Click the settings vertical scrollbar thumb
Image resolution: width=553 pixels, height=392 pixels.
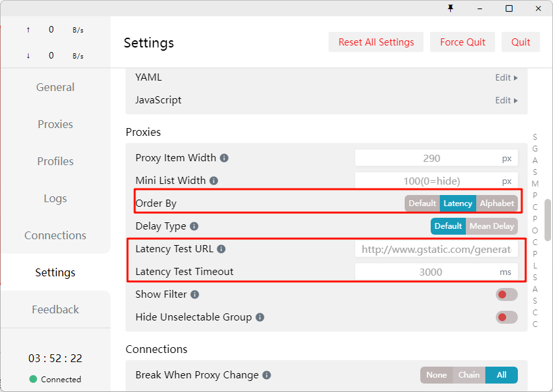tap(548, 220)
